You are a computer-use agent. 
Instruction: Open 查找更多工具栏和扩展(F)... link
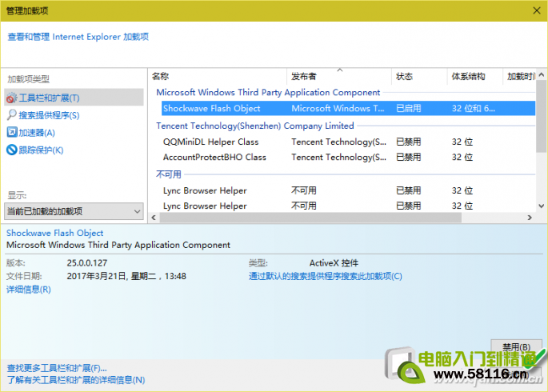(57, 368)
